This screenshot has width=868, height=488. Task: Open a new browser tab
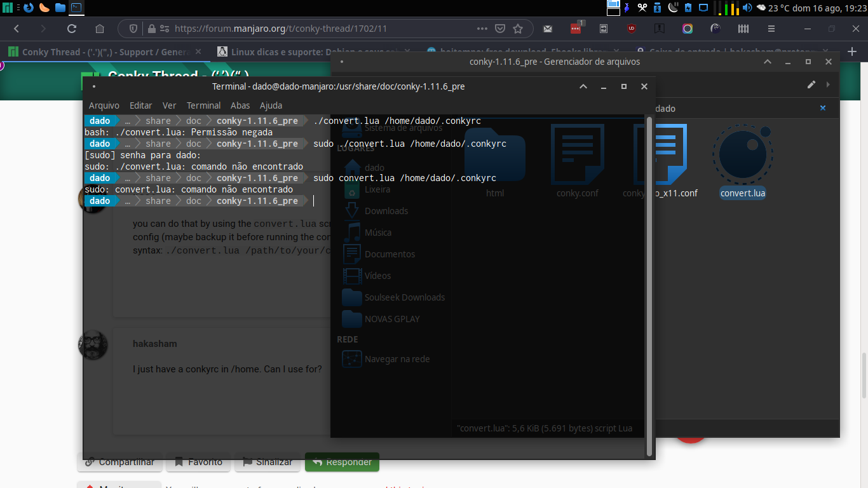click(853, 52)
